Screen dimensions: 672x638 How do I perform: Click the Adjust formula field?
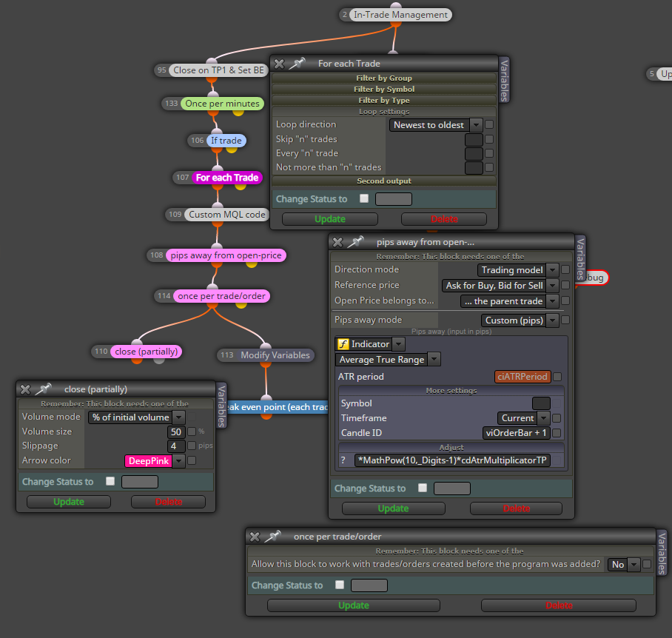click(452, 460)
